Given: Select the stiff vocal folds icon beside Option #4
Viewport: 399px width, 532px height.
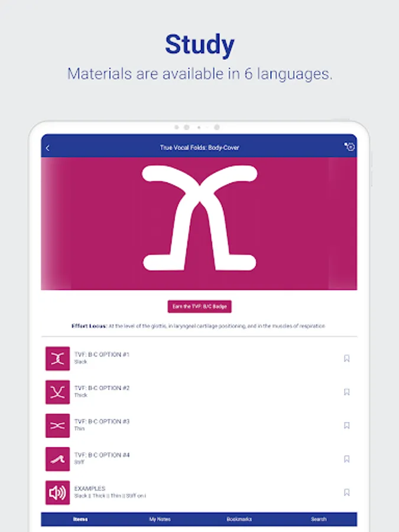Looking at the screenshot, I should click(57, 459).
